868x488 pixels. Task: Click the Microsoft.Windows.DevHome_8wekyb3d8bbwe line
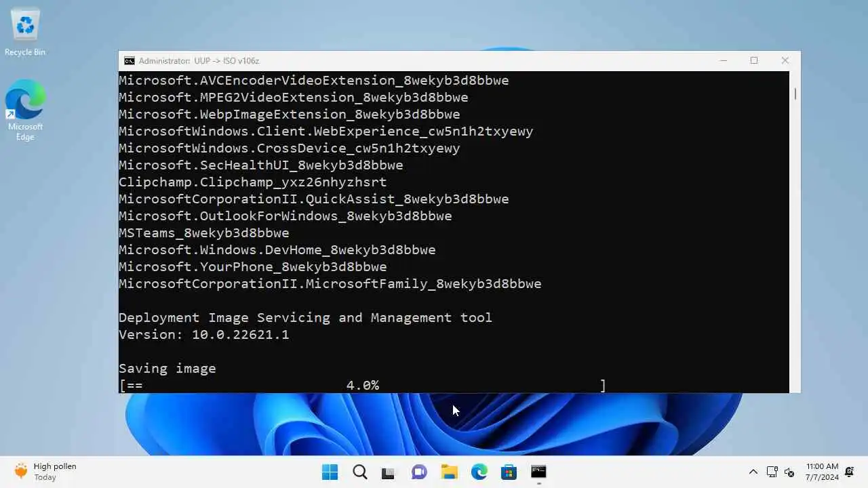pos(277,250)
